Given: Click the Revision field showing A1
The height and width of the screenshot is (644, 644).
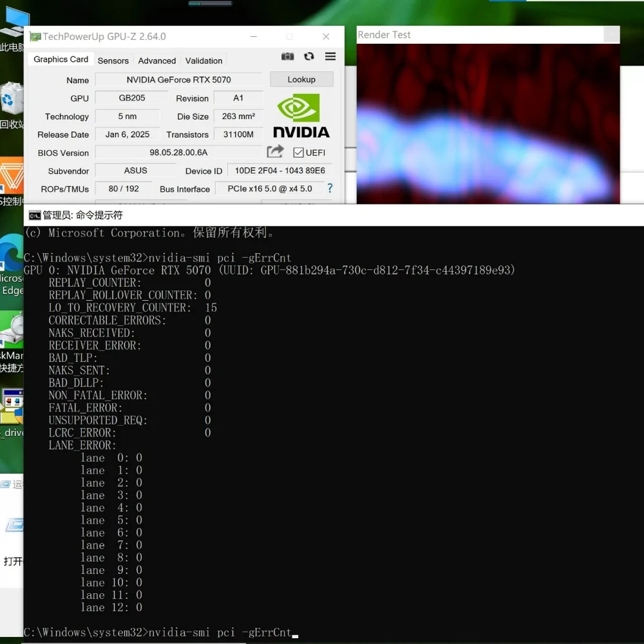Looking at the screenshot, I should 238,98.
